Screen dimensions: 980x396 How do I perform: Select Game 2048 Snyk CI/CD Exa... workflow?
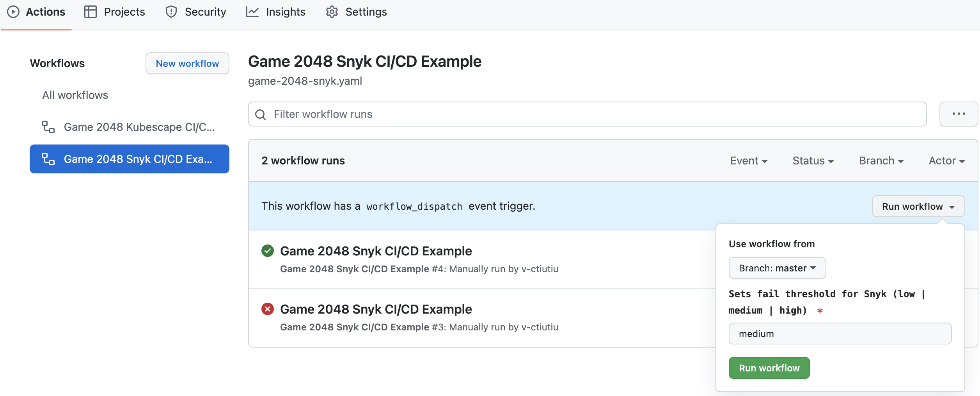pos(130,159)
